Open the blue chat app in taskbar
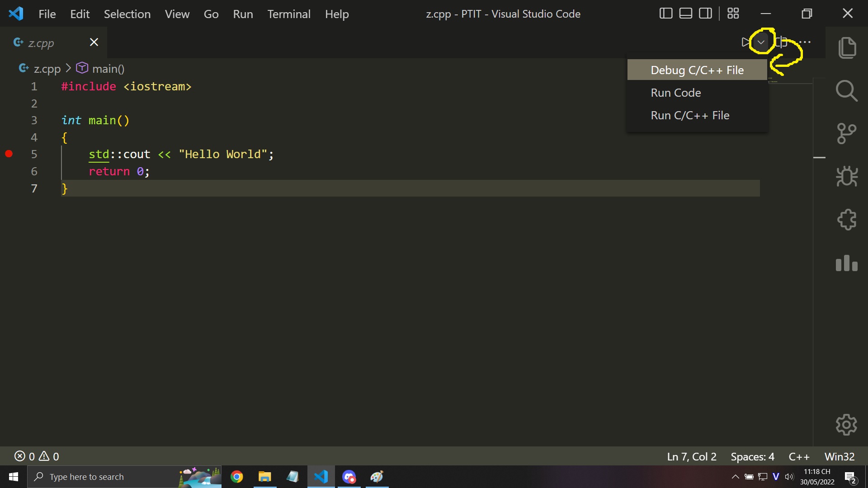Viewport: 868px width, 488px height. coord(349,477)
